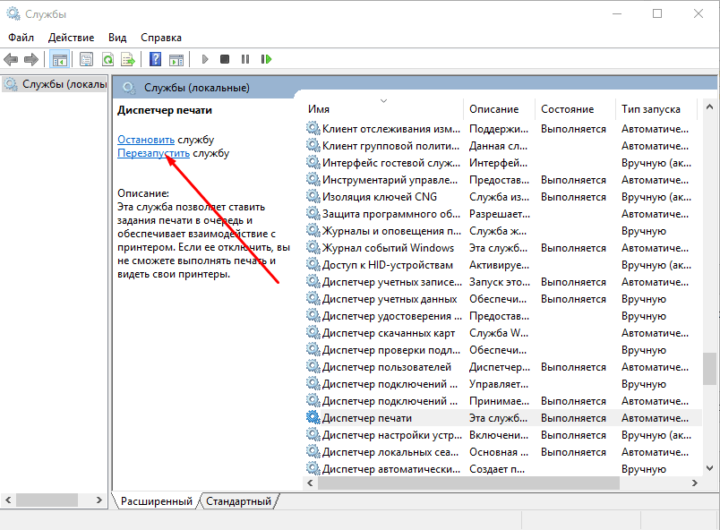Click the Перезапустить service link
This screenshot has width=720, height=530.
point(153,153)
